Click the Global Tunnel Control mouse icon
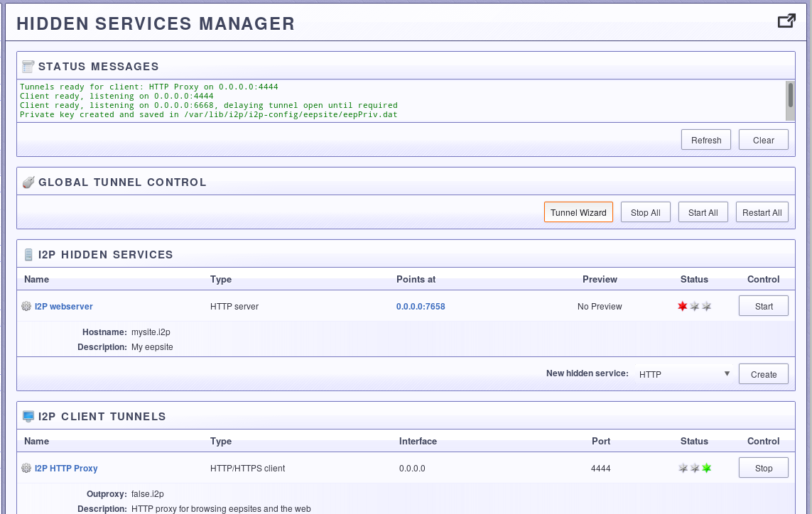This screenshot has height=514, width=812. coord(28,182)
